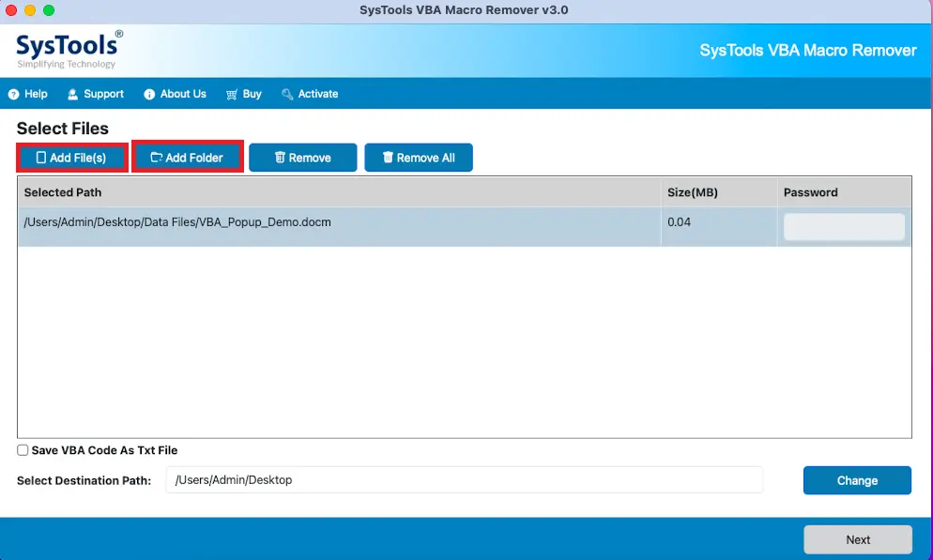The width and height of the screenshot is (933, 560).
Task: Open the Help menu label
Action: tap(36, 94)
